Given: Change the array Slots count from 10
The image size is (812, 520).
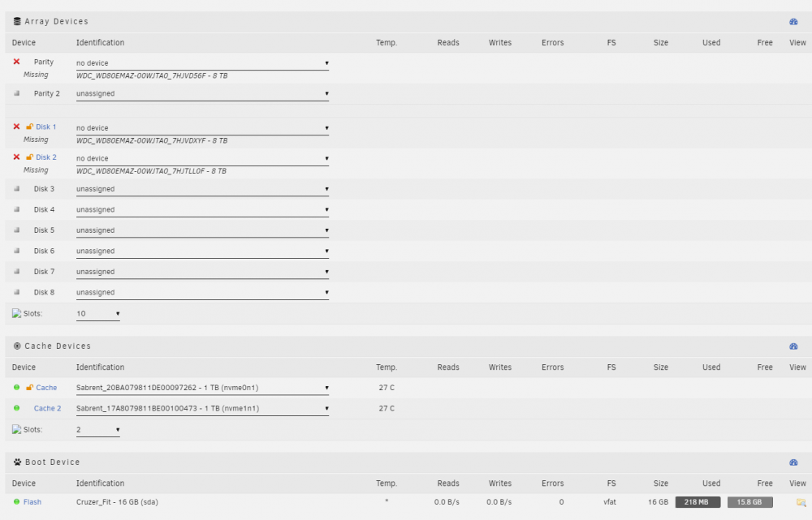Looking at the screenshot, I should pos(98,314).
